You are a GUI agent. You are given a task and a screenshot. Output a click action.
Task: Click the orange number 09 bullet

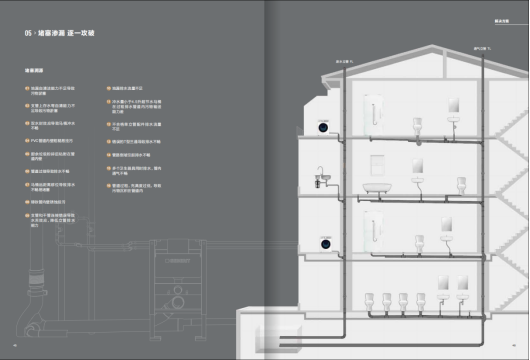(27, 215)
